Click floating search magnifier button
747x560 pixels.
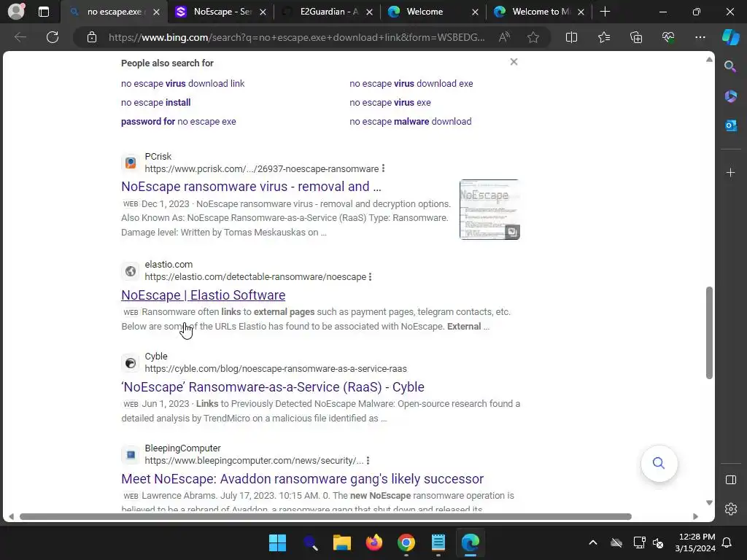pyautogui.click(x=659, y=463)
